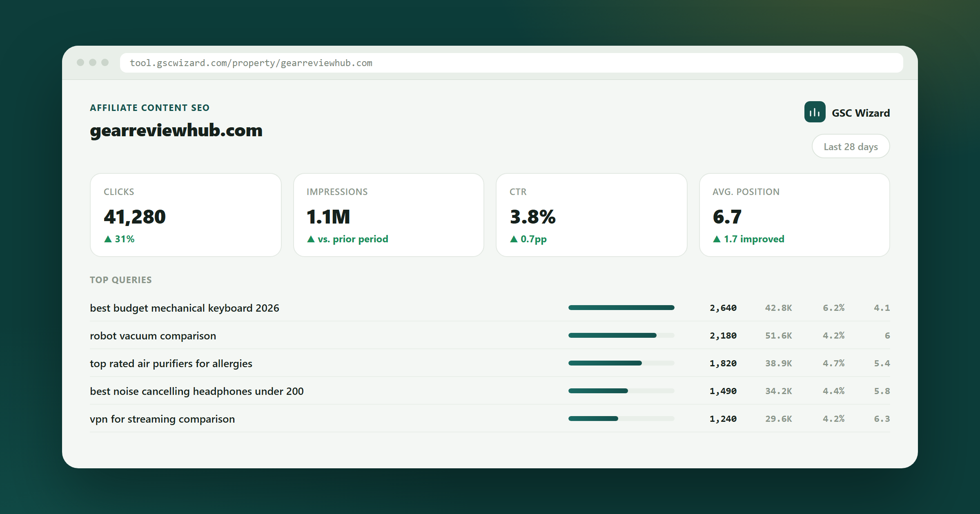
Task: Click the 3.8% CTR total
Action: click(x=532, y=217)
